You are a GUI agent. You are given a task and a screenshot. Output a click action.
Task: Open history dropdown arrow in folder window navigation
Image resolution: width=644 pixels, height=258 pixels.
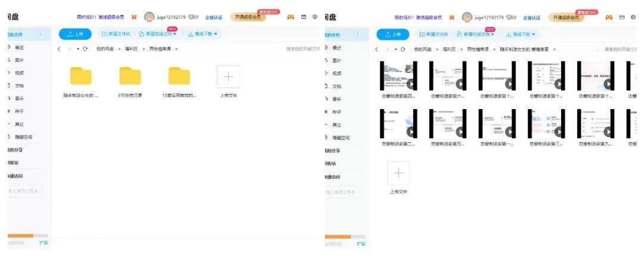pyautogui.click(x=78, y=49)
